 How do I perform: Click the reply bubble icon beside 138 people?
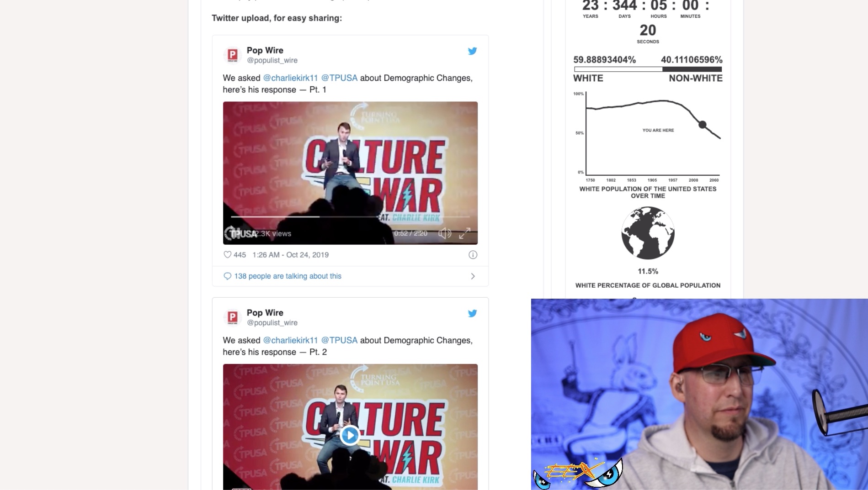point(227,276)
